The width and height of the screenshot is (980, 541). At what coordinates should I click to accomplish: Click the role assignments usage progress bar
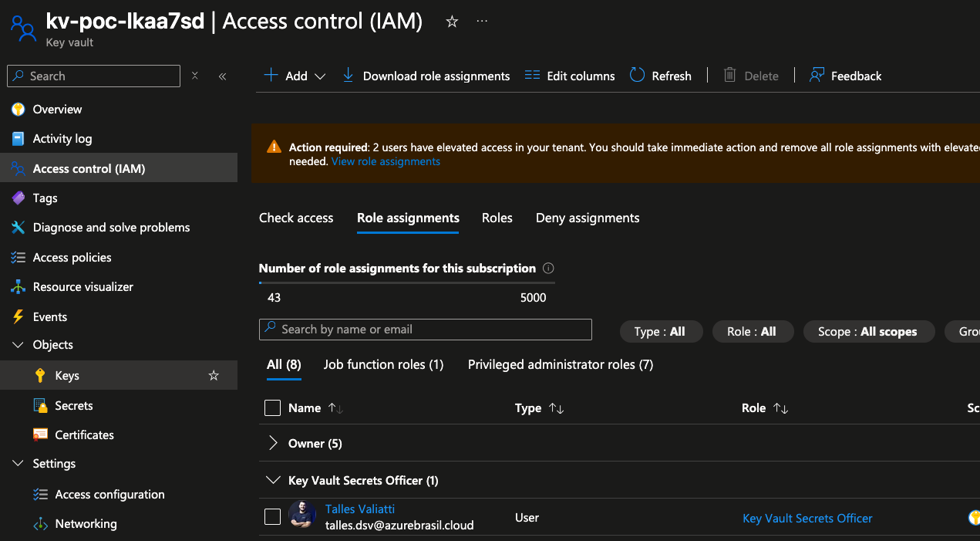pos(407,283)
